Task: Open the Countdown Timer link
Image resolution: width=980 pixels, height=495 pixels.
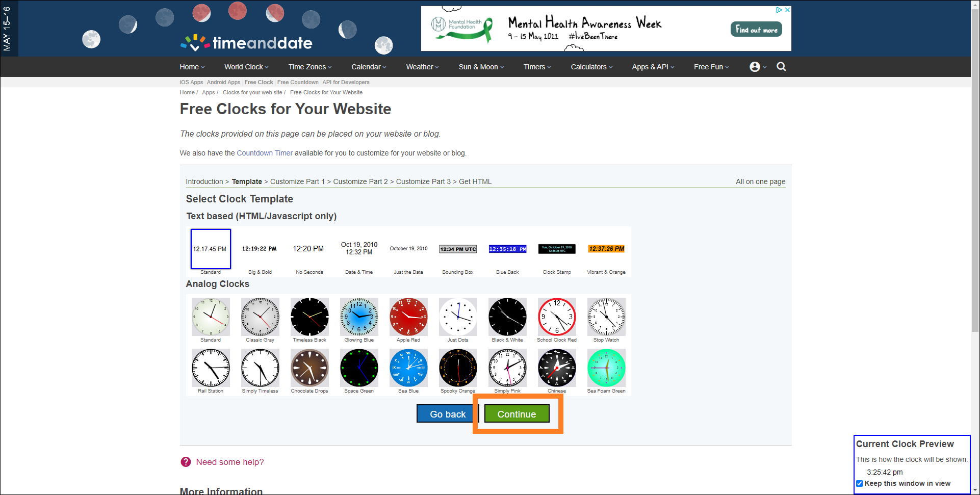Action: (x=265, y=153)
